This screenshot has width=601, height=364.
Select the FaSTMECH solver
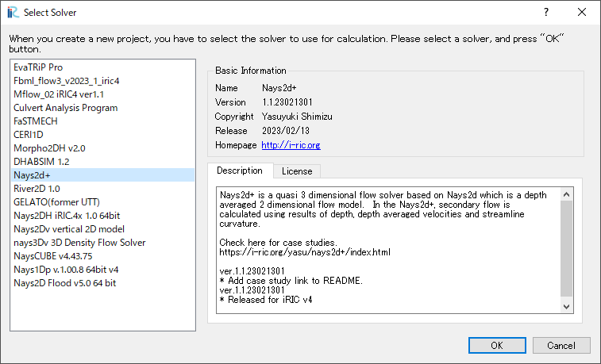tap(102, 121)
